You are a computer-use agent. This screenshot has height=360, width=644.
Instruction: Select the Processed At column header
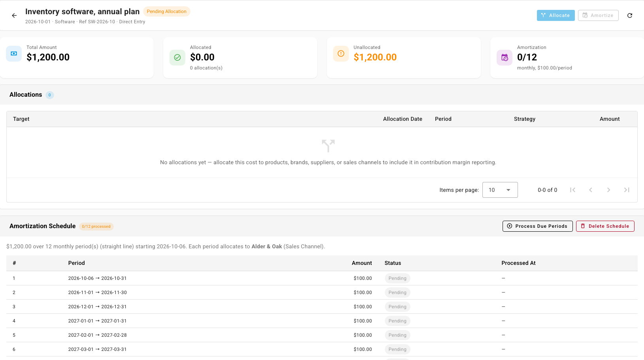(x=518, y=263)
